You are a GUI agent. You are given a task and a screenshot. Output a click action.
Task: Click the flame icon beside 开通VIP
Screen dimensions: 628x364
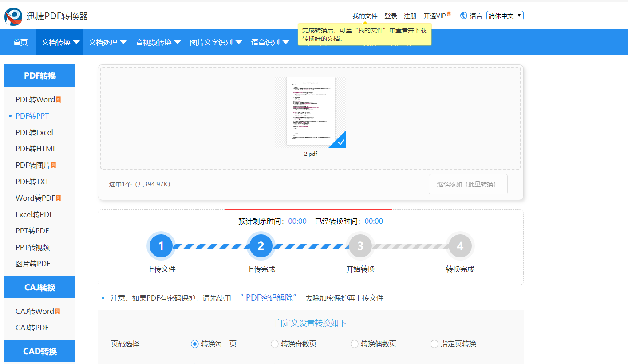point(449,14)
